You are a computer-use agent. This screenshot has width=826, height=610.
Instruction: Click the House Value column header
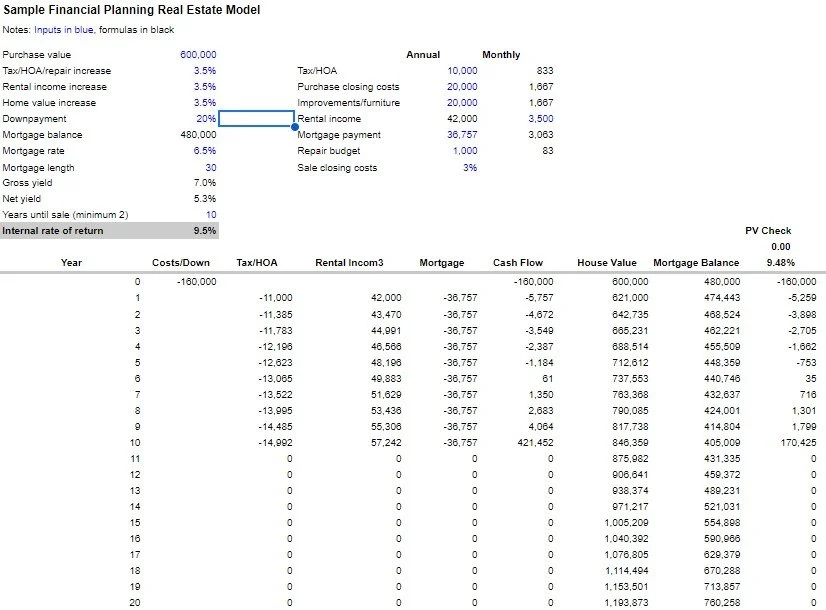click(607, 263)
